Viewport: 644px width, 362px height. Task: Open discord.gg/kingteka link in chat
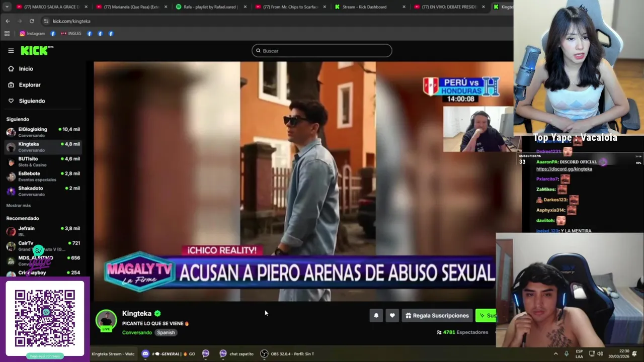pos(564,169)
